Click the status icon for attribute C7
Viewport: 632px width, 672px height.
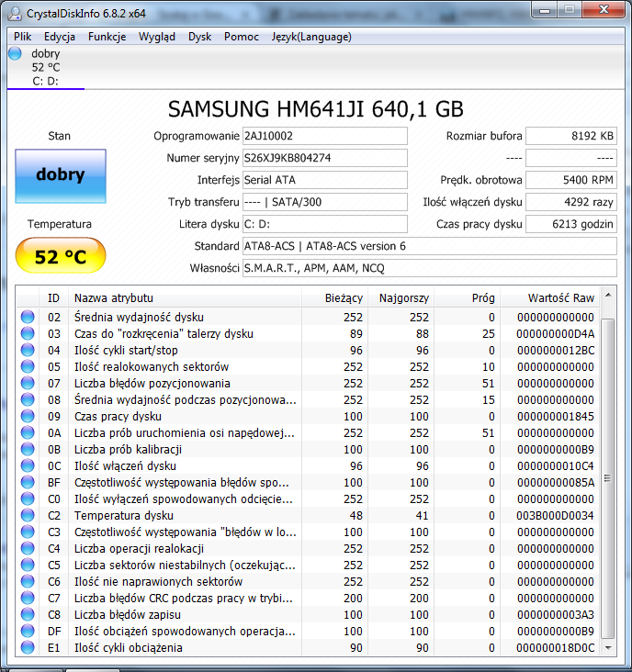[28, 598]
